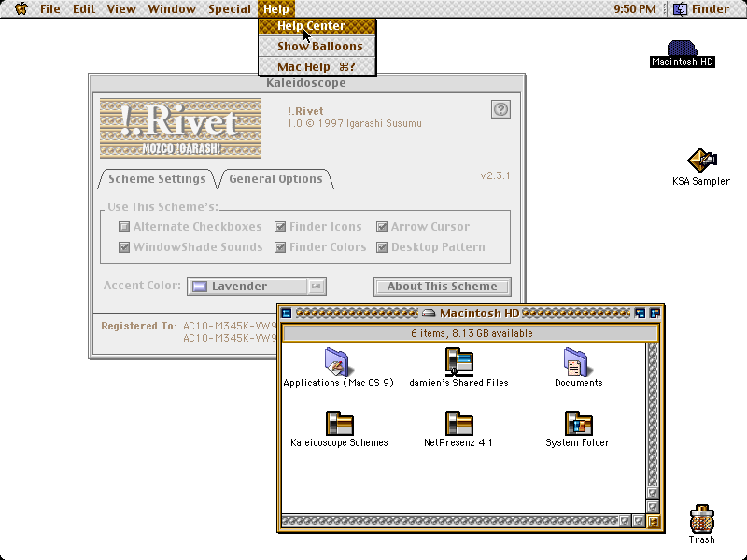This screenshot has width=747, height=560.
Task: Choose Help Center from the Help menu
Action: point(317,26)
